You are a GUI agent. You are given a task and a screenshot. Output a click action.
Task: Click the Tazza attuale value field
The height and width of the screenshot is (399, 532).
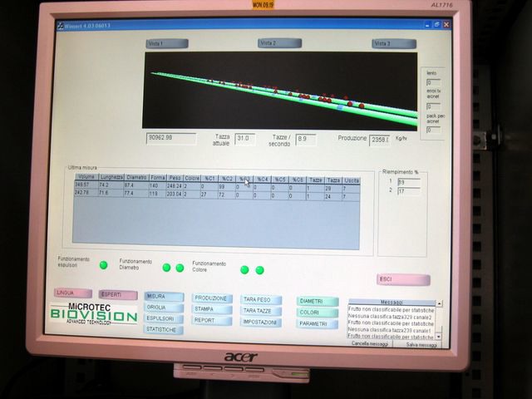[244, 139]
